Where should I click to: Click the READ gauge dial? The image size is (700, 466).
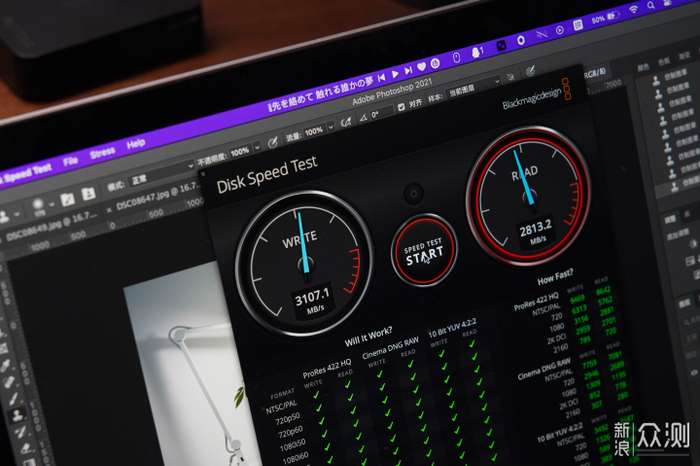click(529, 196)
